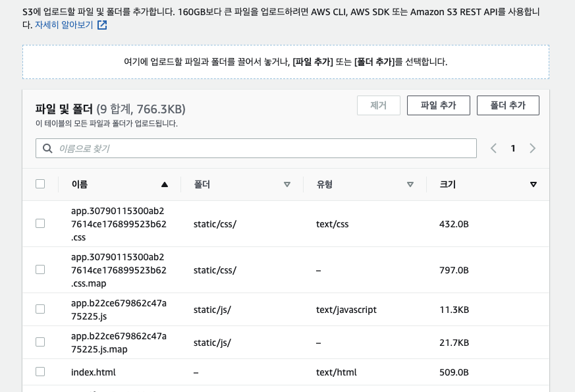Click the 유형 column sort arrow

coord(410,184)
